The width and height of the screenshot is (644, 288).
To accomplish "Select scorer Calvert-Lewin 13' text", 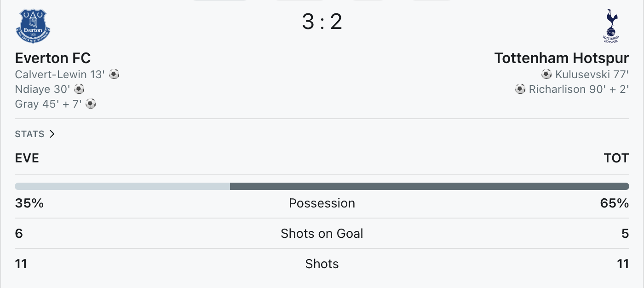I will (61, 74).
